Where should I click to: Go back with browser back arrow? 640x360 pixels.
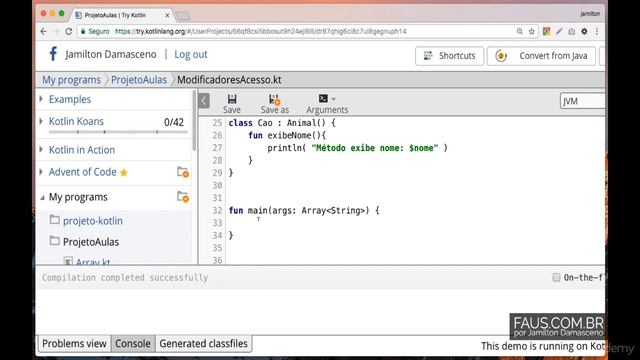tap(44, 31)
